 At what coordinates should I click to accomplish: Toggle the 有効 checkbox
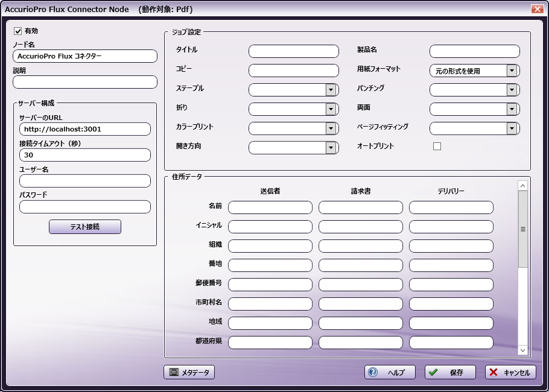[18, 31]
